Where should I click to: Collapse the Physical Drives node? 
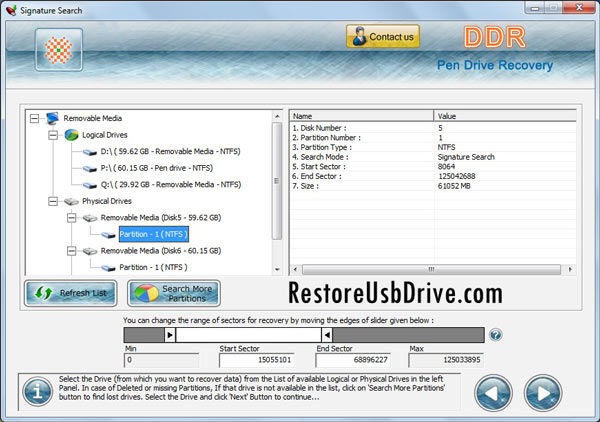(53, 201)
